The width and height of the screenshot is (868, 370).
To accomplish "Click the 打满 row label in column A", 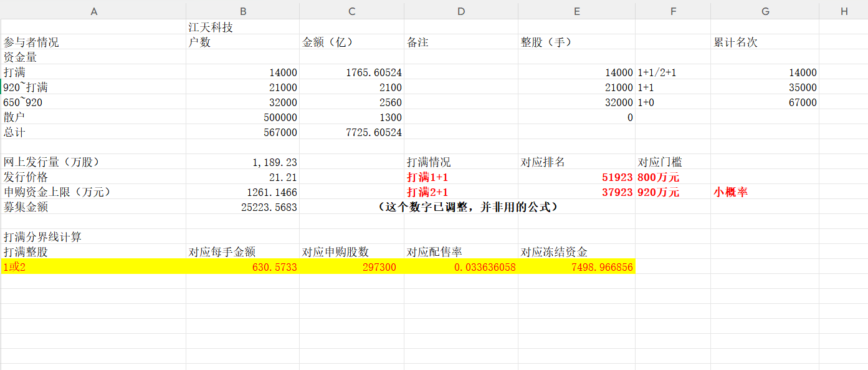I will click(x=93, y=72).
